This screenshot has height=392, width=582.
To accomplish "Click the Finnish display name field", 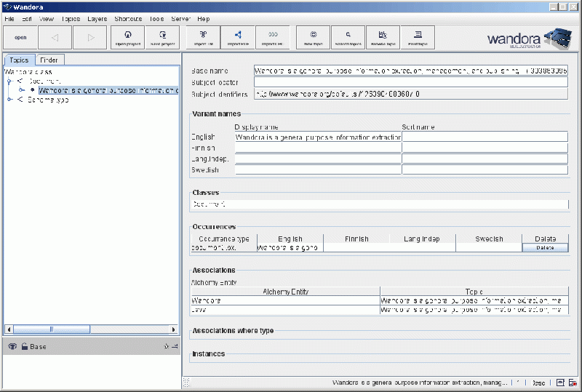I will (x=318, y=148).
